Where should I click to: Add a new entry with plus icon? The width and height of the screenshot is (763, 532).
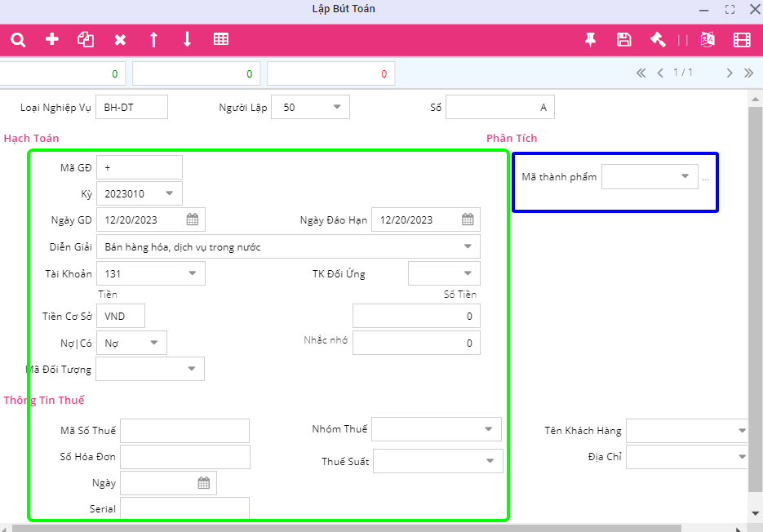click(x=52, y=39)
